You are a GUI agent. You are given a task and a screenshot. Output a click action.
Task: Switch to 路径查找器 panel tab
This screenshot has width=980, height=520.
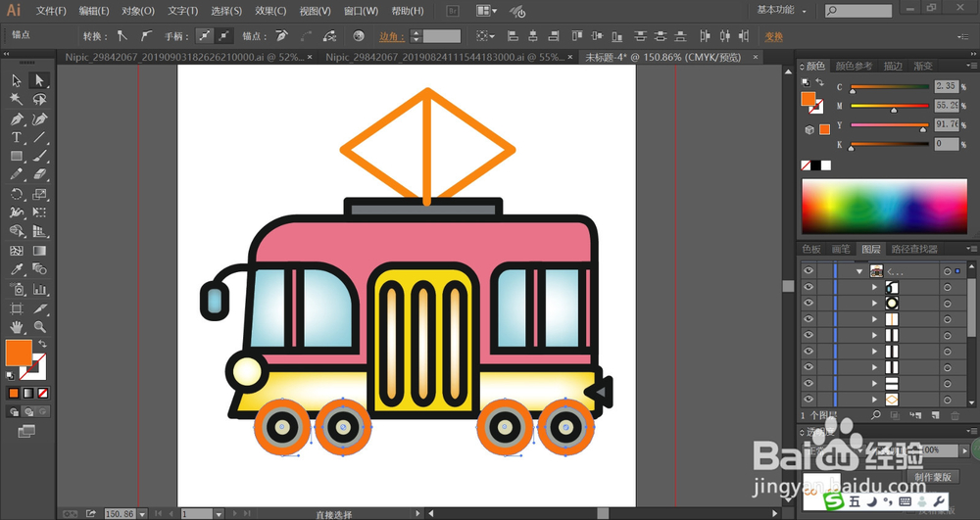[914, 249]
